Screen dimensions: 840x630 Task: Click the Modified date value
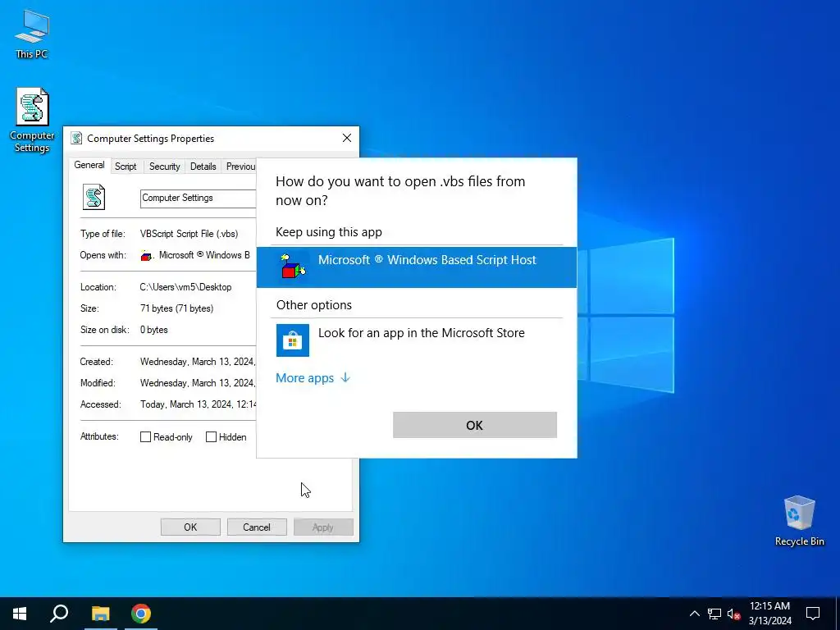(x=198, y=383)
